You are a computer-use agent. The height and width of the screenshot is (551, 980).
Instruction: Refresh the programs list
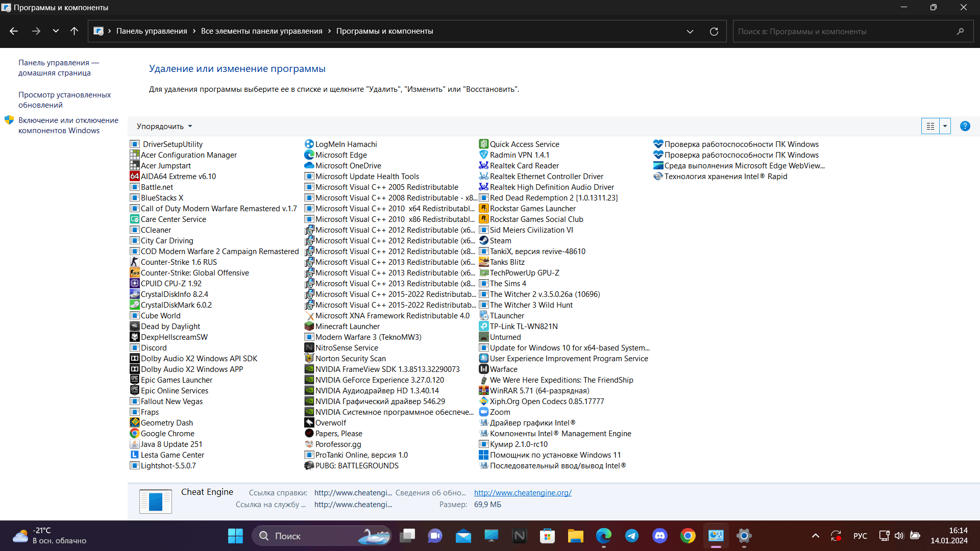[x=714, y=32]
